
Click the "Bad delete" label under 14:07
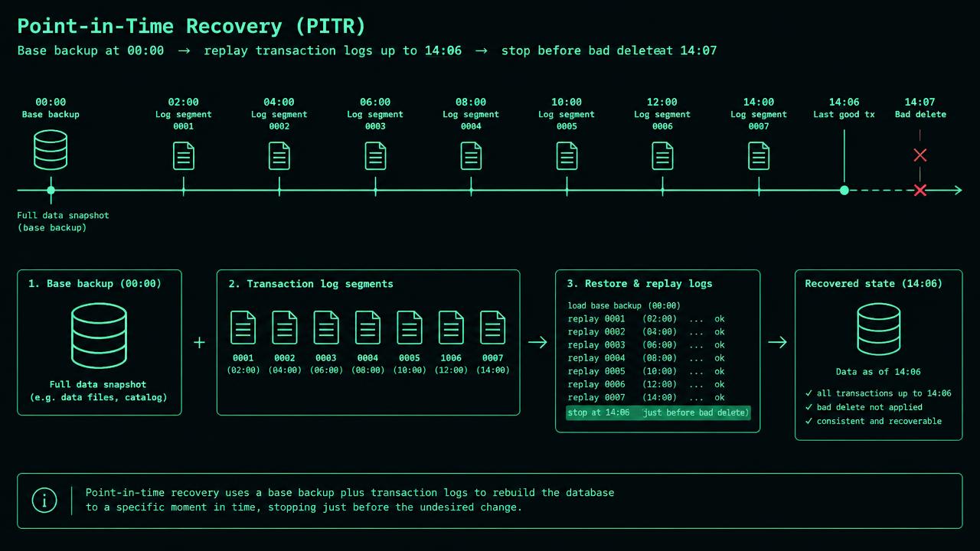pyautogui.click(x=920, y=115)
